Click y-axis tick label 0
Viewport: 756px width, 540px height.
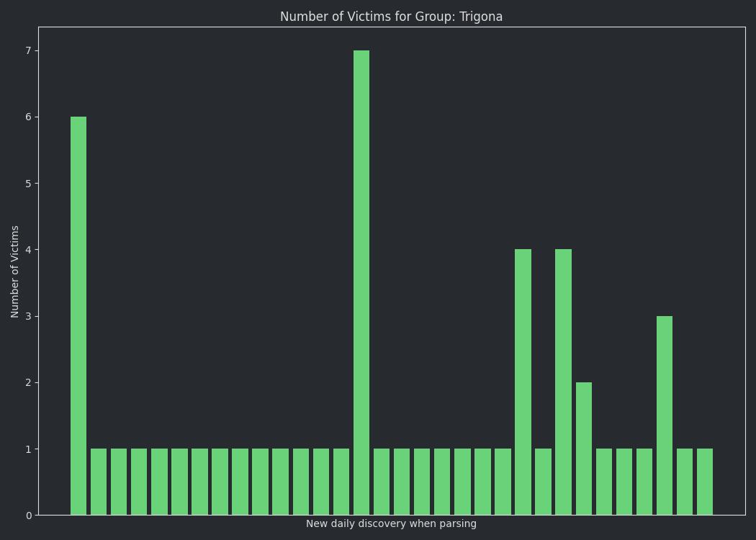tap(29, 516)
